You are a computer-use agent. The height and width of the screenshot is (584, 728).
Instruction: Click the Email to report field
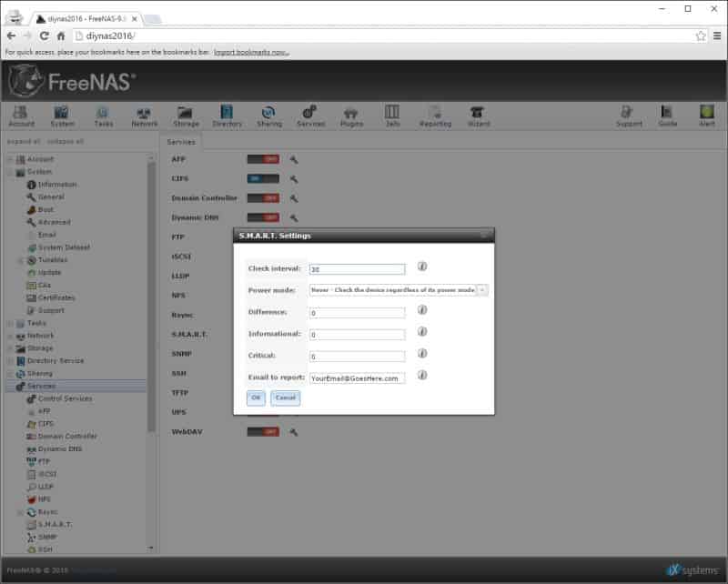[x=357, y=378]
